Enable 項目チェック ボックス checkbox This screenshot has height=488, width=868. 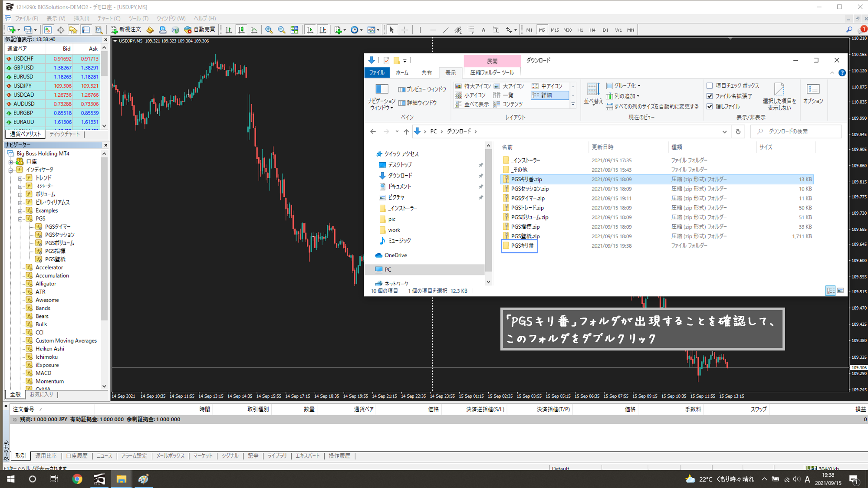(x=710, y=85)
